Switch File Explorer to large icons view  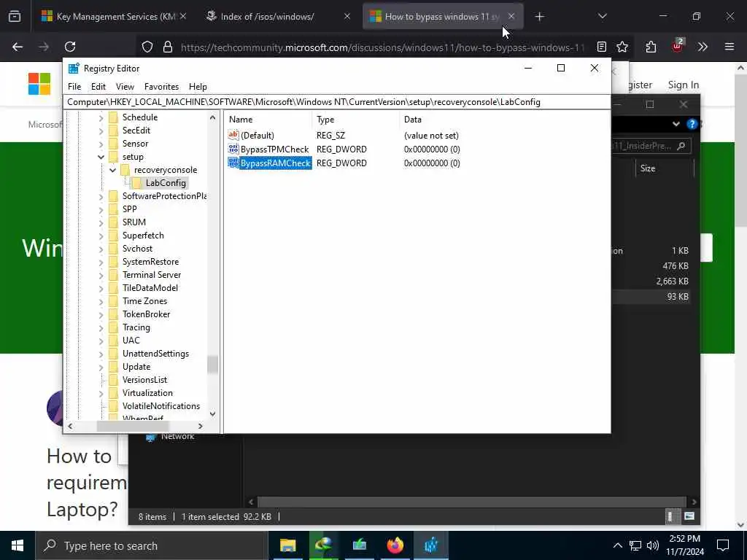[x=689, y=516]
